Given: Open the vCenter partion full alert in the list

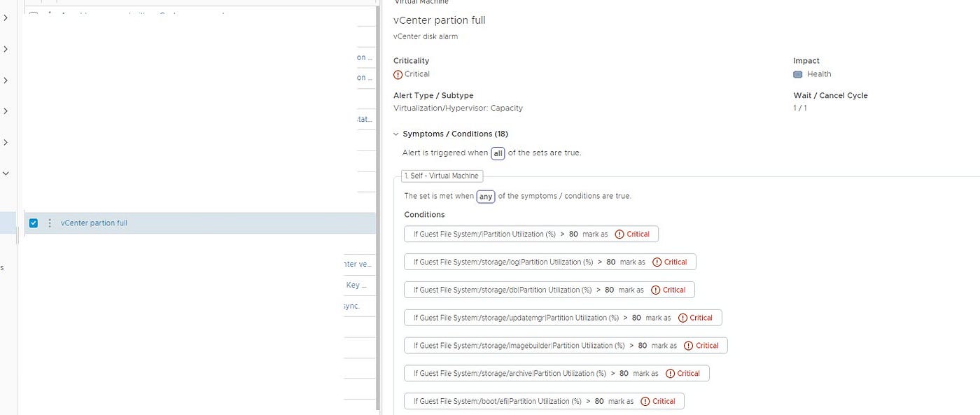Looking at the screenshot, I should (x=94, y=223).
